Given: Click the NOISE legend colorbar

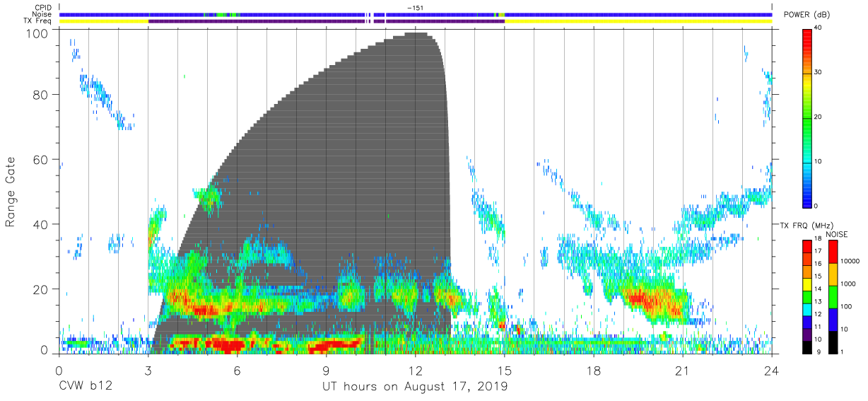Looking at the screenshot, I should click(x=833, y=296).
